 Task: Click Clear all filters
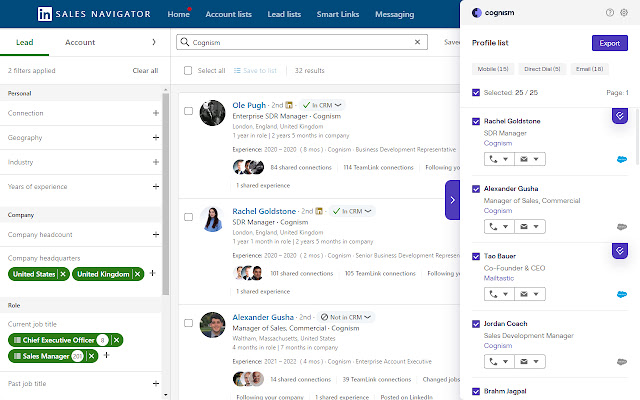(x=145, y=71)
